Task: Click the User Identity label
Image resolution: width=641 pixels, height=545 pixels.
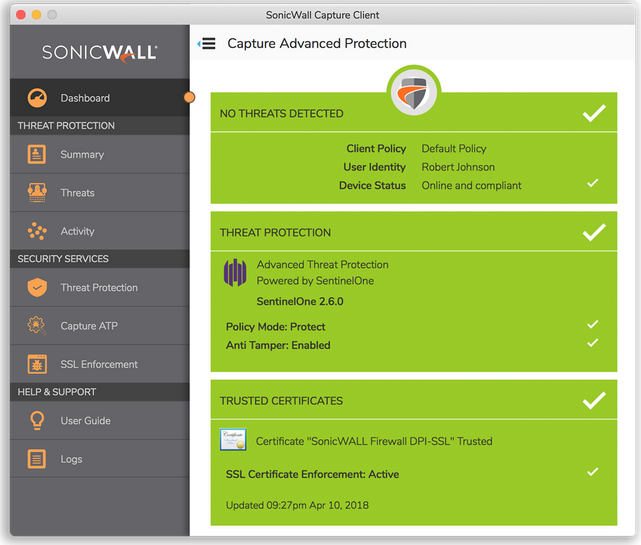Action: pos(374,167)
